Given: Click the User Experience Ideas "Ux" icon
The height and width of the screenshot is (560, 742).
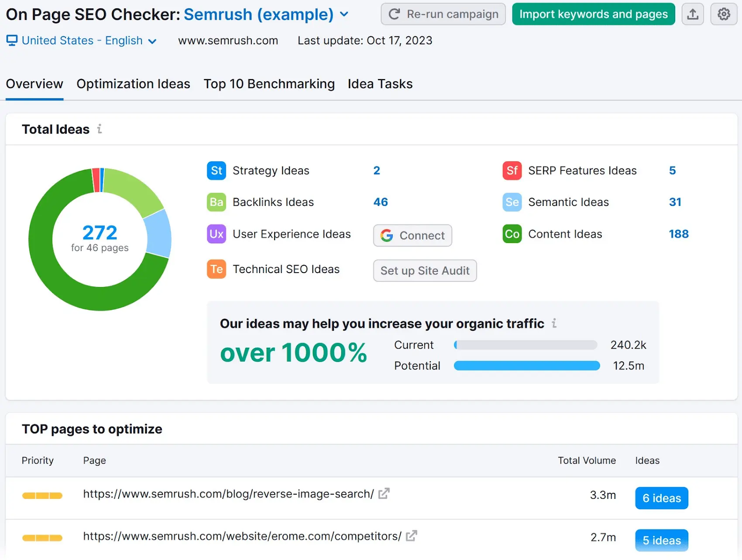Looking at the screenshot, I should 216,234.
